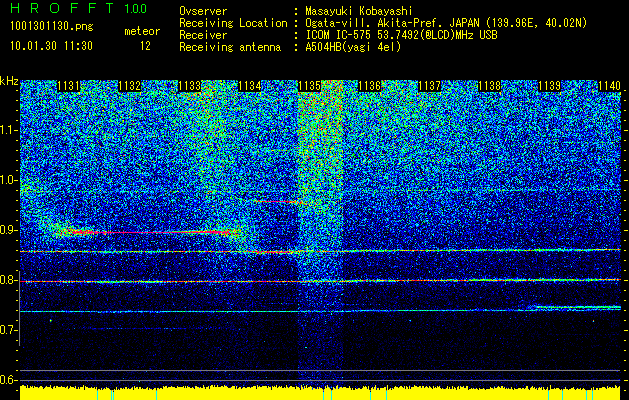The width and height of the screenshot is (629, 400).
Task: Click the 0.7 frequency axis label
Action: click(x=9, y=330)
